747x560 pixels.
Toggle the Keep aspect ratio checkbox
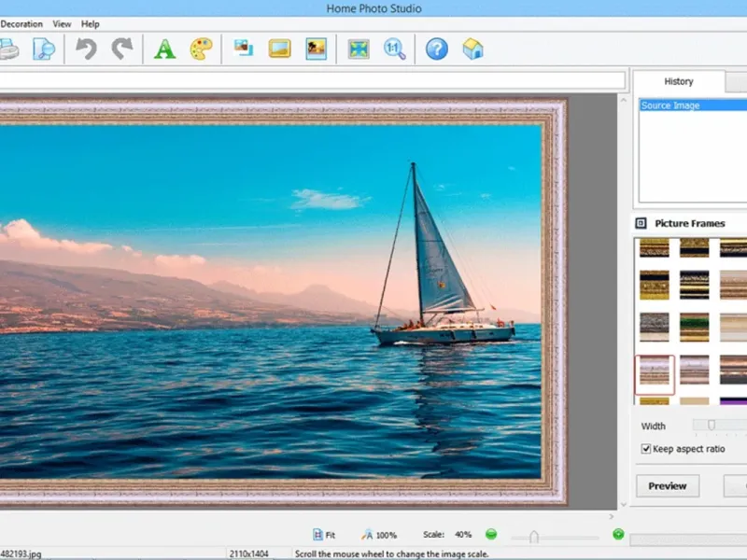pyautogui.click(x=646, y=449)
